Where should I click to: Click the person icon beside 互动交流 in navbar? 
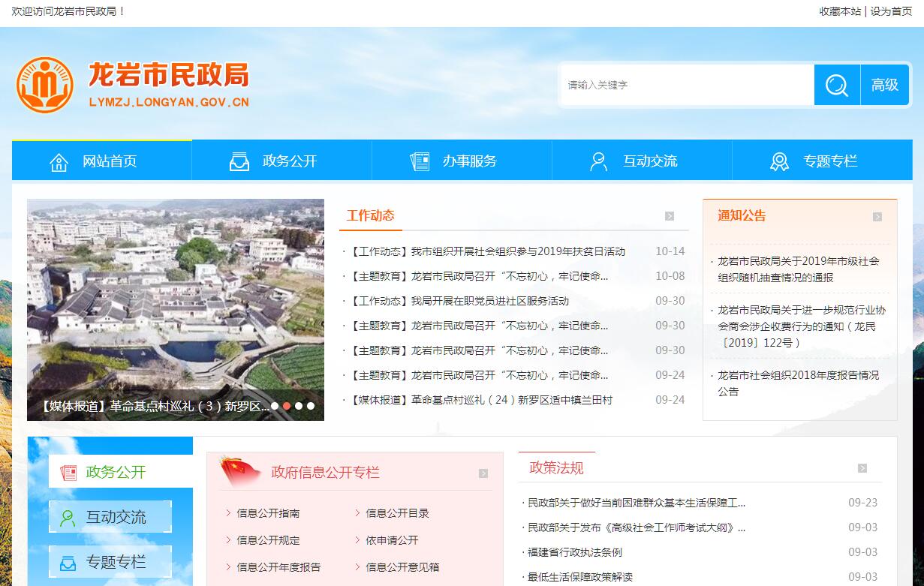(598, 161)
